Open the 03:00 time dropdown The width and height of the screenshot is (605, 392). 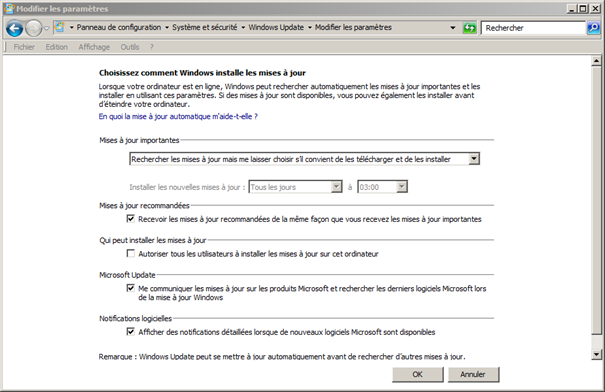(x=382, y=187)
